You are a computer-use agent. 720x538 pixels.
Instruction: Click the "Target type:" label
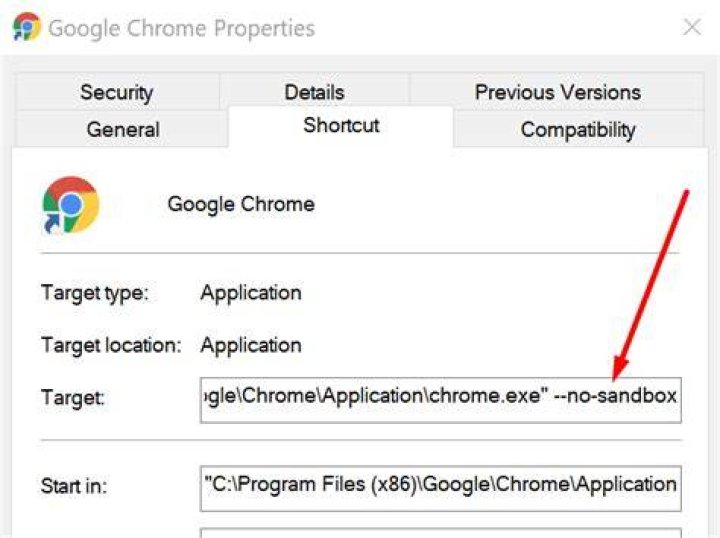[95, 293]
